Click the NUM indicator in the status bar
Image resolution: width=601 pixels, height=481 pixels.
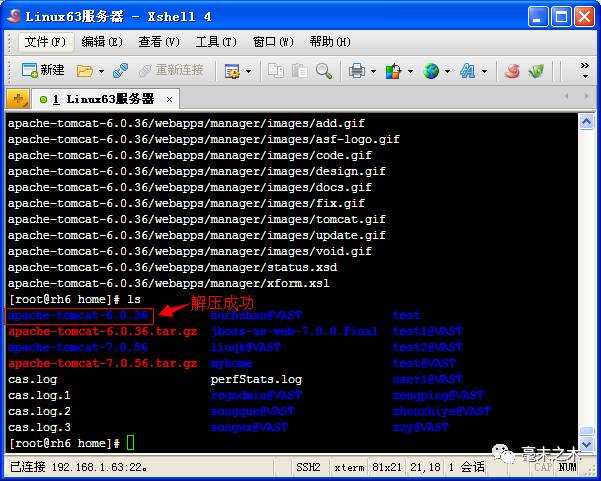point(567,467)
